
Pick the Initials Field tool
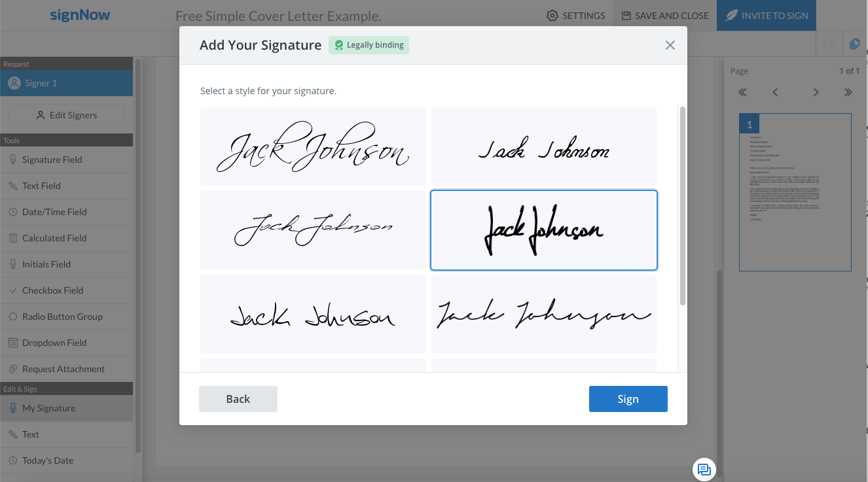pos(66,264)
